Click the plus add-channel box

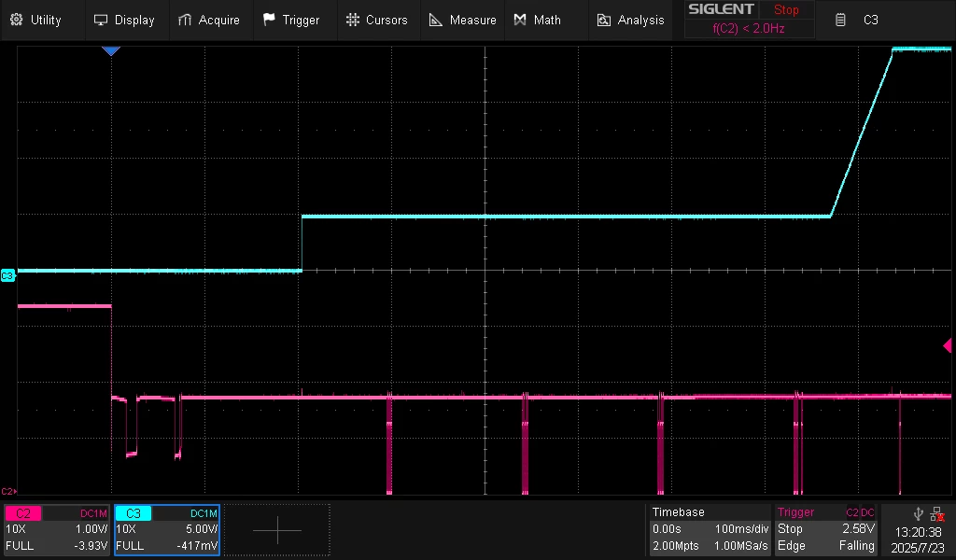pyautogui.click(x=277, y=529)
